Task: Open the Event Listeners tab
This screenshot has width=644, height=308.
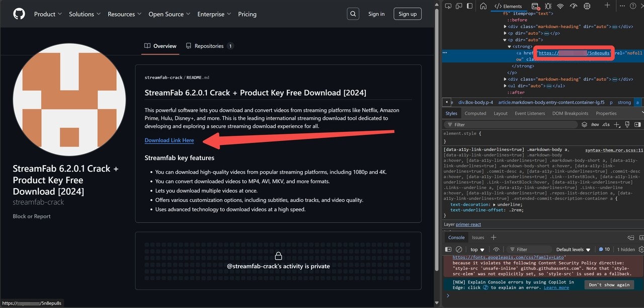Action: [530, 113]
